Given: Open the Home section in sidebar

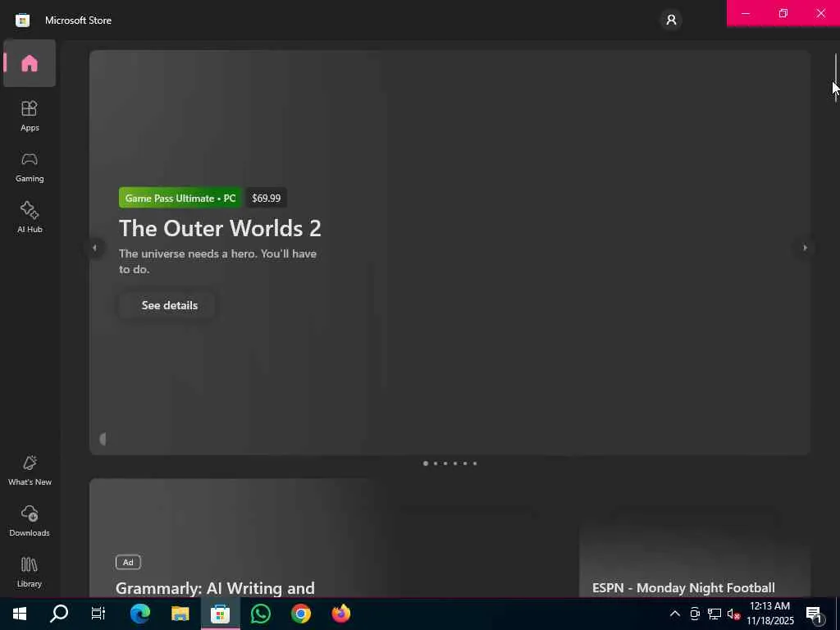Looking at the screenshot, I should (30, 63).
